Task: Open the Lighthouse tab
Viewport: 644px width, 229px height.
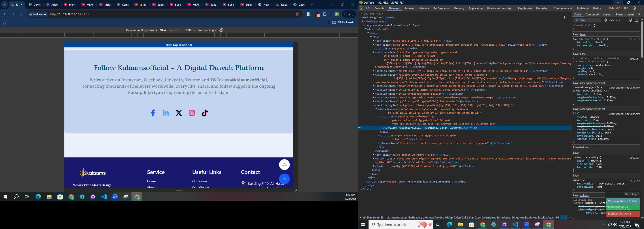Action: pyautogui.click(x=525, y=8)
